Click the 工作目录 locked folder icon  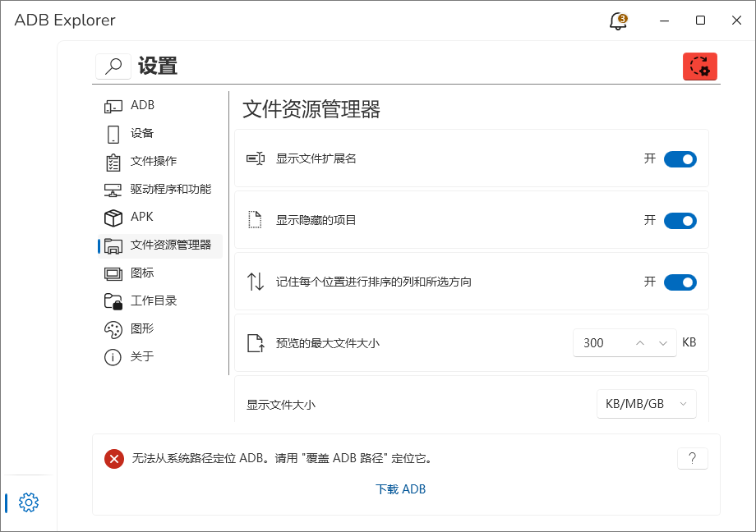click(113, 301)
